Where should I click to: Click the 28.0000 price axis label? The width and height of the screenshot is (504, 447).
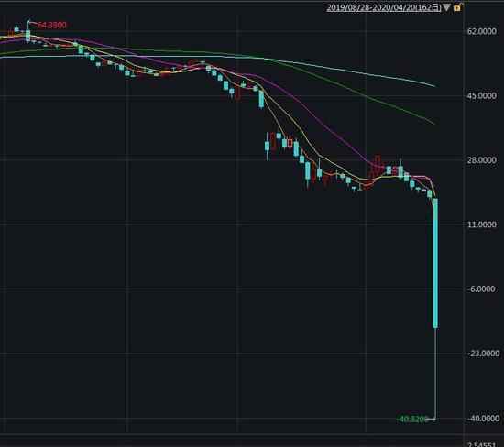[481, 159]
